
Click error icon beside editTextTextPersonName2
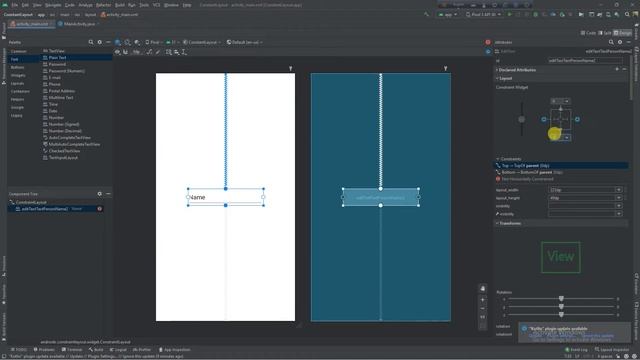click(100, 209)
